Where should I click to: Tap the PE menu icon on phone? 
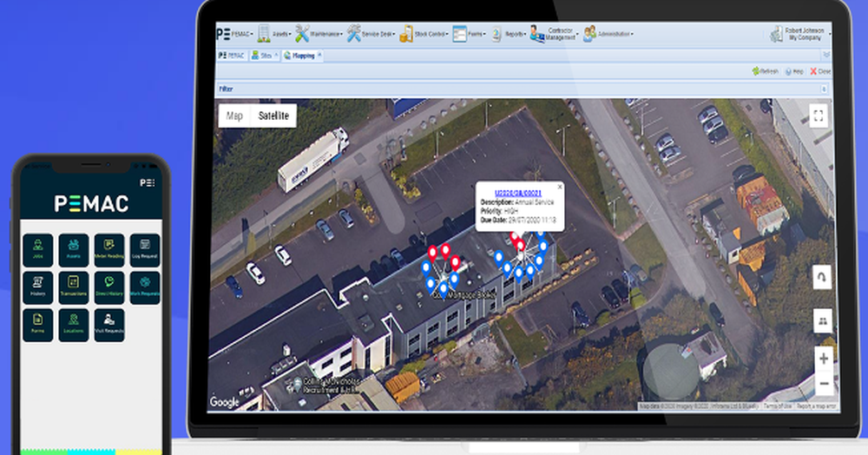pyautogui.click(x=148, y=182)
